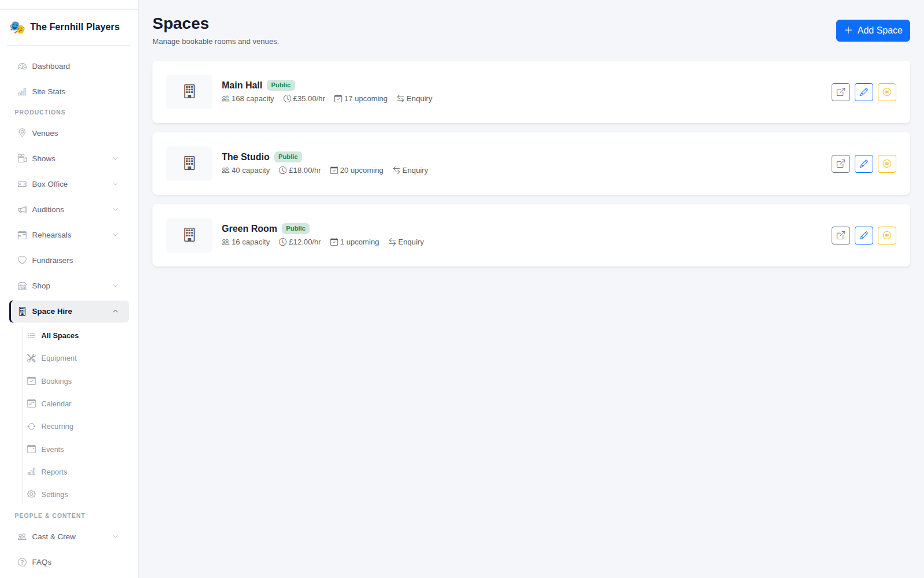Click the Equipment tools icon
Viewport: 924px width, 578px height.
(32, 358)
